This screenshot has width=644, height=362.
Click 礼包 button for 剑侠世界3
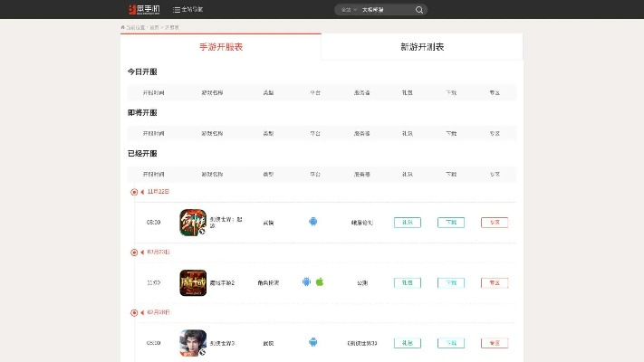[x=408, y=343]
